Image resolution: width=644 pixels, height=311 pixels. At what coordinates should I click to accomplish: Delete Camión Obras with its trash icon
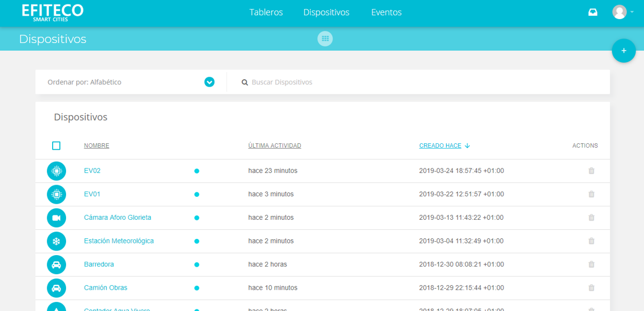coord(591,288)
